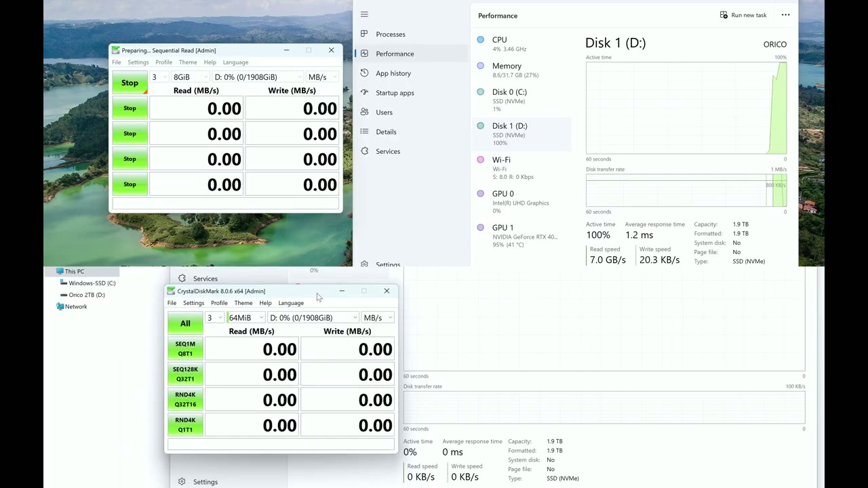Select the Services sidebar icon
Viewport: 868px width, 488px height.
pos(364,151)
